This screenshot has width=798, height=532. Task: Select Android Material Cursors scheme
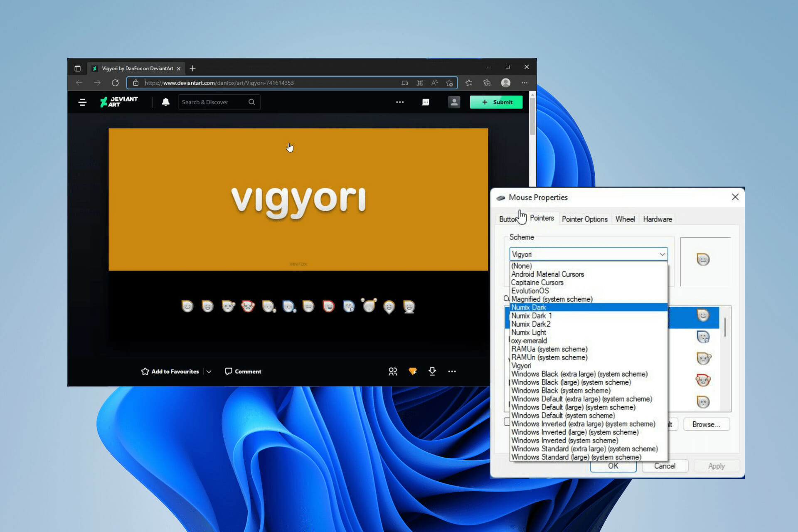(589, 274)
